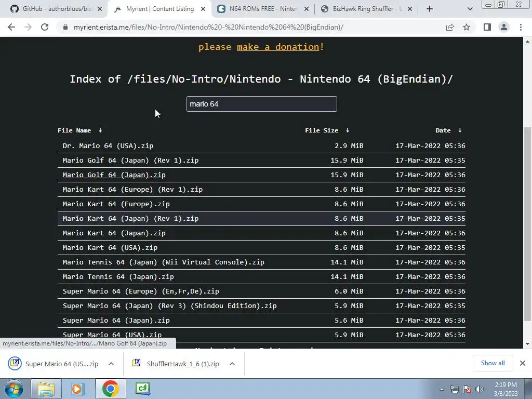Download Dr. Mario 64 (USA).zip
532x399 pixels.
(108, 146)
